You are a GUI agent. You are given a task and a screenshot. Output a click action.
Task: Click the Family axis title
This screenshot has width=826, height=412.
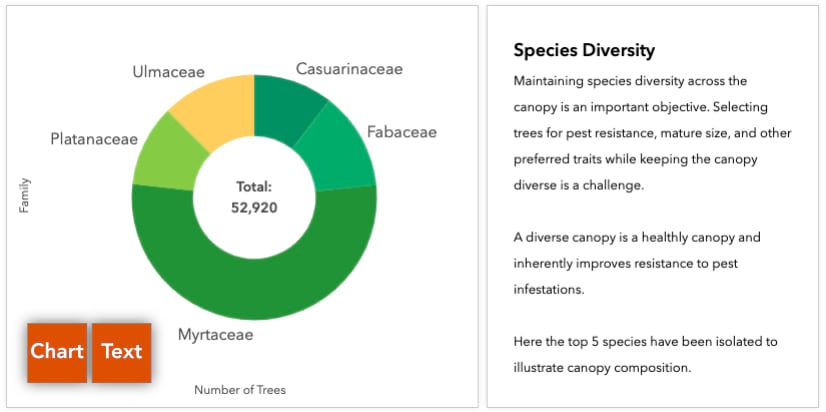pyautogui.click(x=24, y=195)
